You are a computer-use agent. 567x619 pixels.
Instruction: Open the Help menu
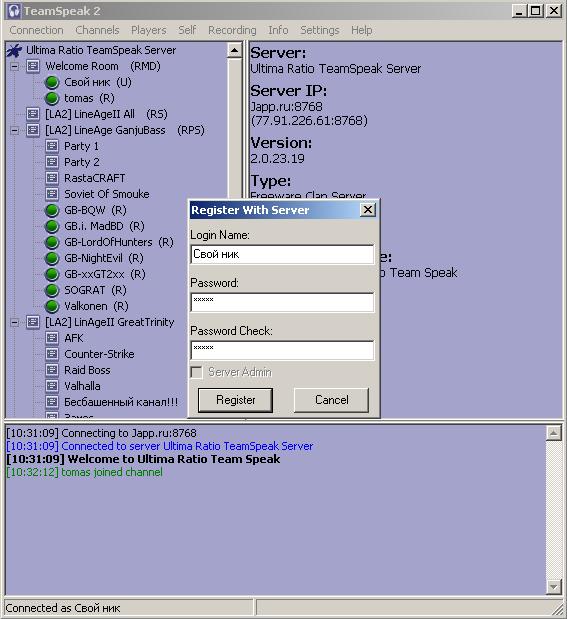362,30
